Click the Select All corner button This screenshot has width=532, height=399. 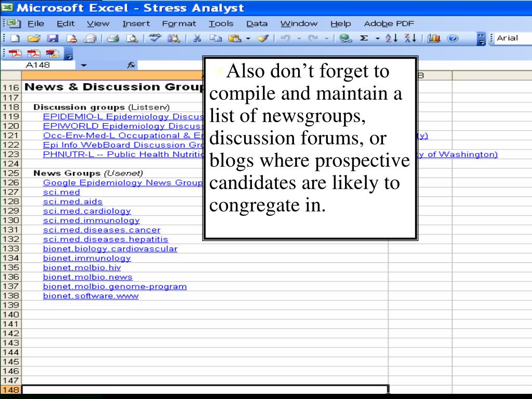11,75
